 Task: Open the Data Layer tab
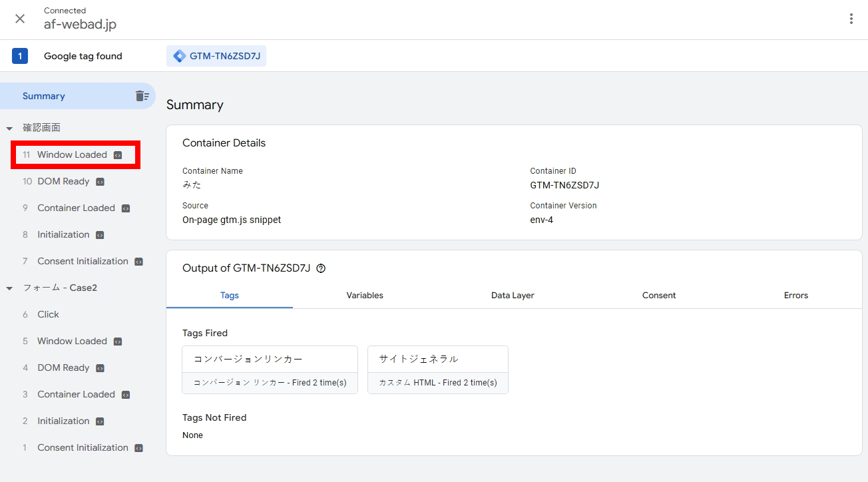[x=513, y=295]
